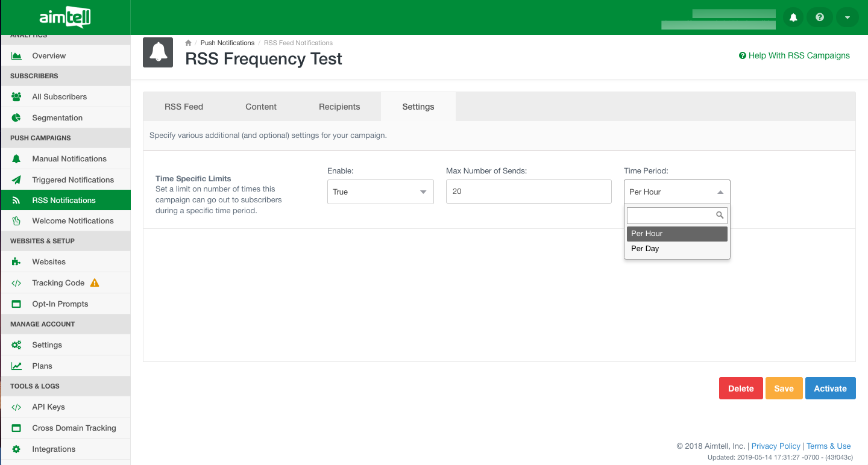Click the Websites puzzle icon
Image resolution: width=868 pixels, height=465 pixels.
coord(16,261)
